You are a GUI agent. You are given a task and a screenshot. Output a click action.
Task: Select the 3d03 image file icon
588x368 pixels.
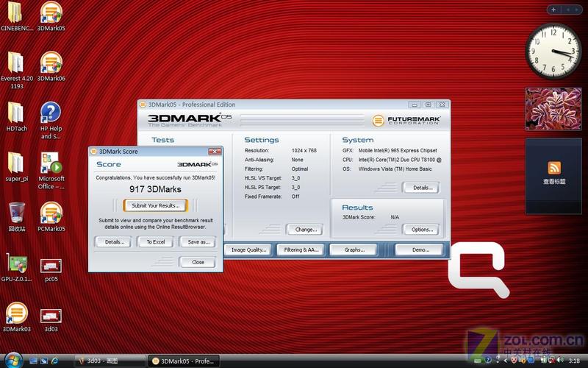click(x=51, y=316)
